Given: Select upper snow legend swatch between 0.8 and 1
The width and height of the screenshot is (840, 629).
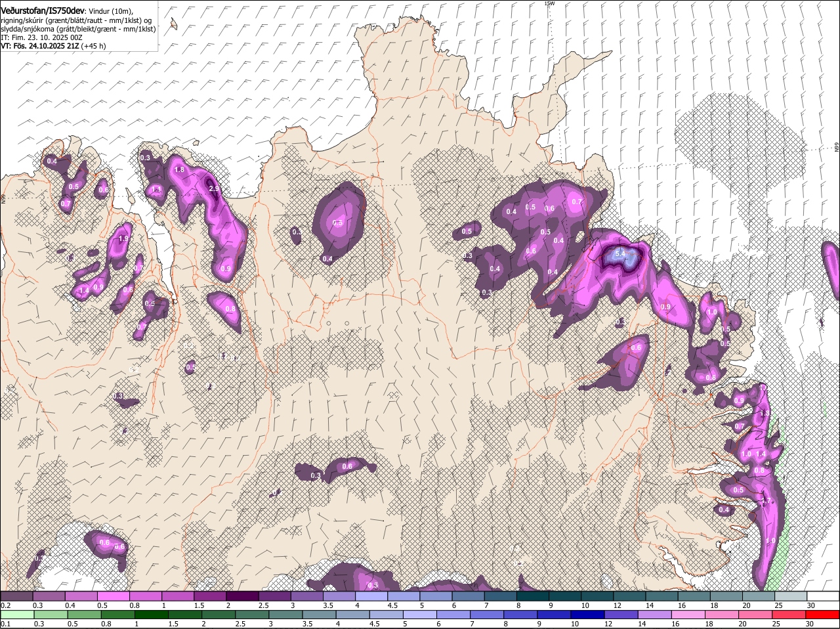Looking at the screenshot, I should pyautogui.click(x=146, y=596).
